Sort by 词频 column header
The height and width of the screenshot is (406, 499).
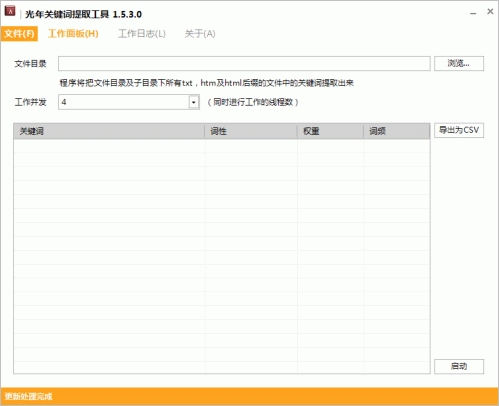coord(397,131)
